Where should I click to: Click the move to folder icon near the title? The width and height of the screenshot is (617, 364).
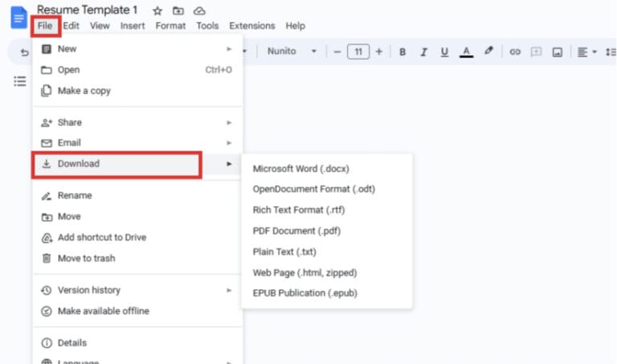click(x=178, y=11)
